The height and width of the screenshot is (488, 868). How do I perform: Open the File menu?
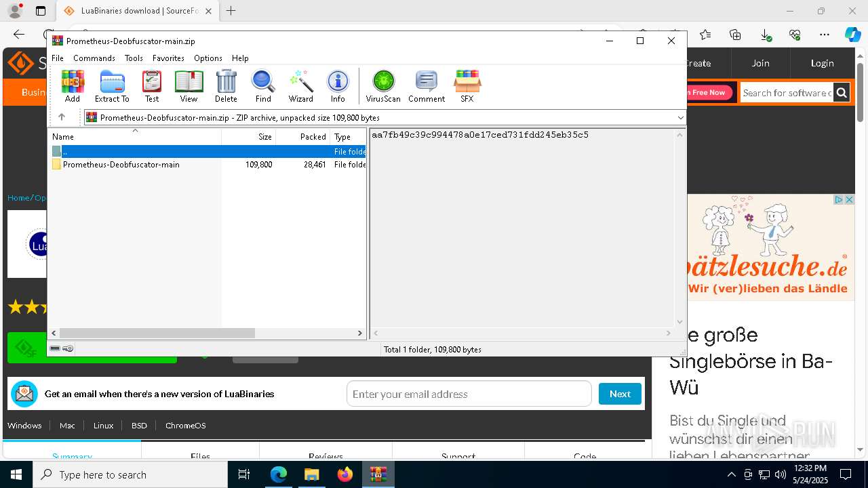click(58, 58)
